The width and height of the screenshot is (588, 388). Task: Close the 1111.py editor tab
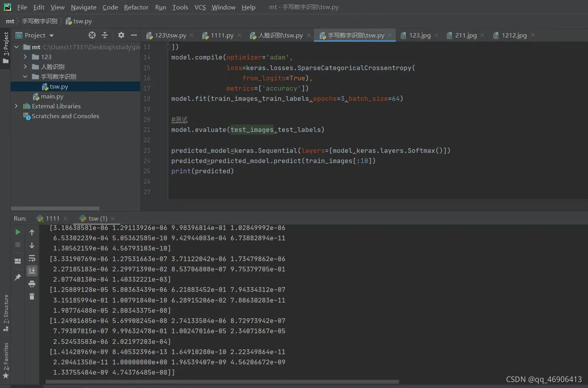click(239, 35)
